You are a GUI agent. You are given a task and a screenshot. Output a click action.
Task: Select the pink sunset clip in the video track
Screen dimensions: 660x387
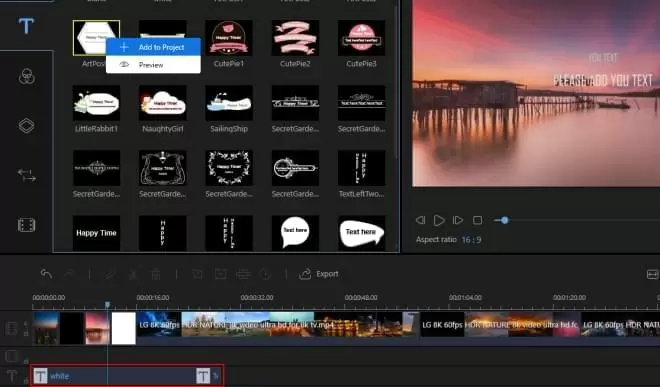pos(98,328)
